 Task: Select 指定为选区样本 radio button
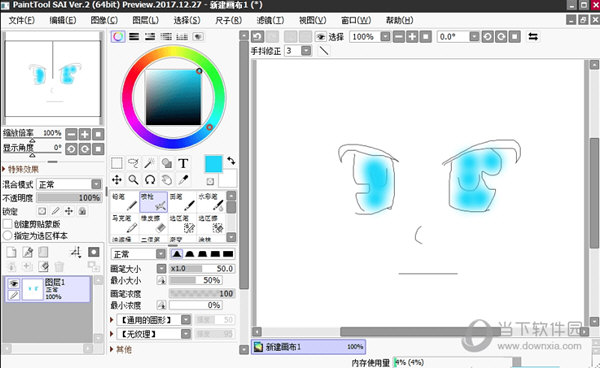point(7,236)
